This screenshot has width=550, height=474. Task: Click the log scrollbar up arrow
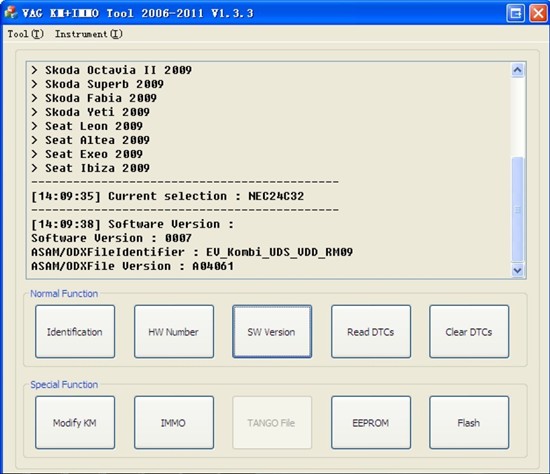(x=518, y=70)
